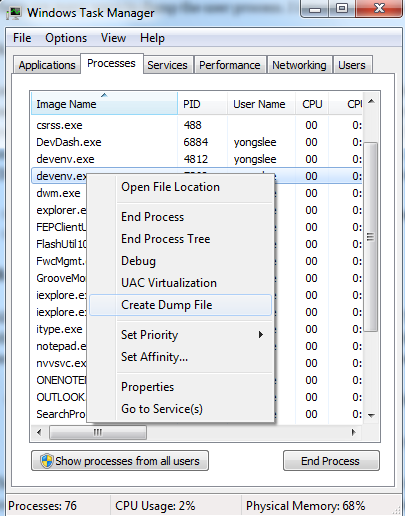Click CPU Usage: 2% in status bar

click(x=155, y=506)
